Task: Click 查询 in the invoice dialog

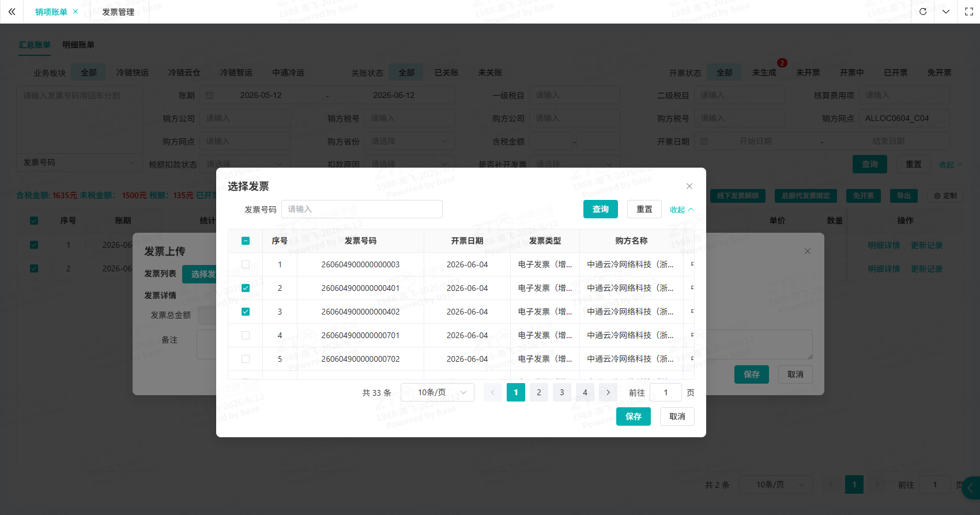Action: [601, 209]
